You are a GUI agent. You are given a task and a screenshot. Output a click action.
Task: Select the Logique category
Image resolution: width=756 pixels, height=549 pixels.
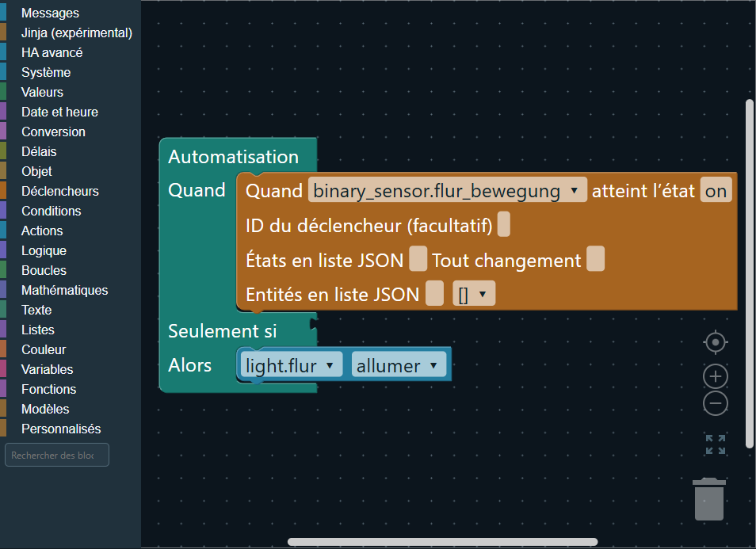click(x=71, y=250)
